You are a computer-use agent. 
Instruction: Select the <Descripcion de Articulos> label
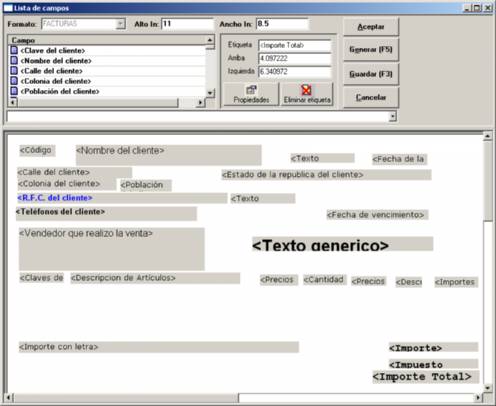(x=155, y=278)
